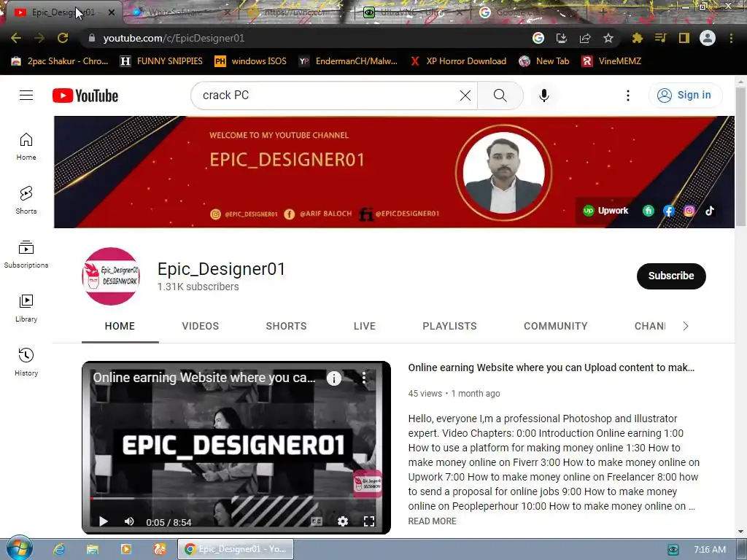
Task: Open Shorts in the sidebar
Action: [26, 200]
